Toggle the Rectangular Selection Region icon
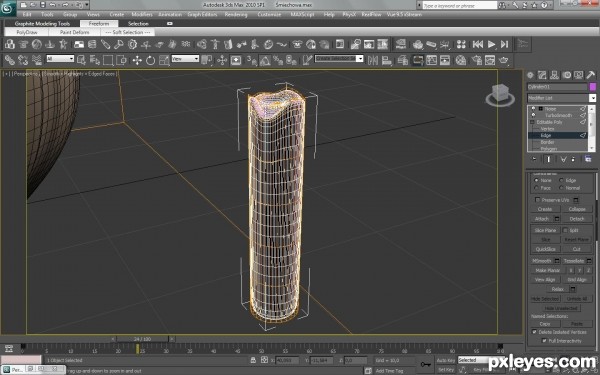Viewport: 600px width, 375px height. 108,60
